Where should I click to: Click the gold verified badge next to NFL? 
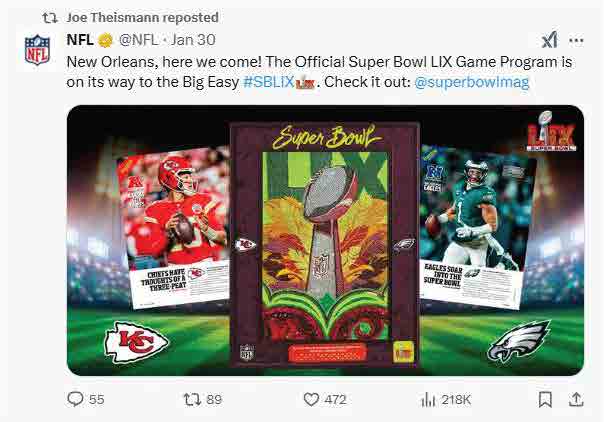coord(105,40)
